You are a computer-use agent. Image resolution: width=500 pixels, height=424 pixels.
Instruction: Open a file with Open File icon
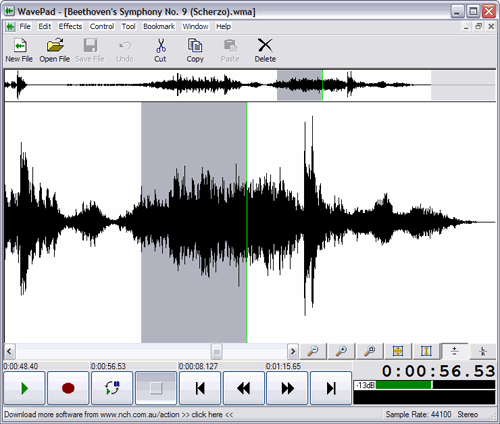(55, 50)
